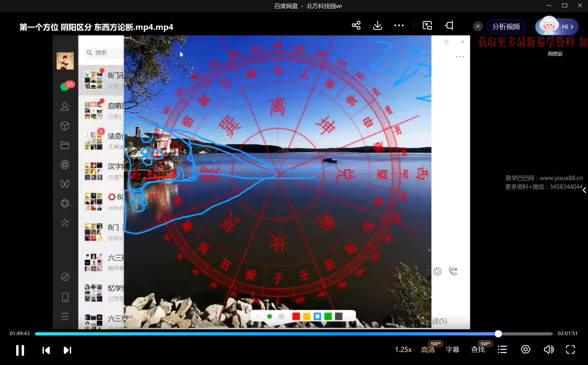
Task: Click the video progress slider handle
Action: pos(498,334)
